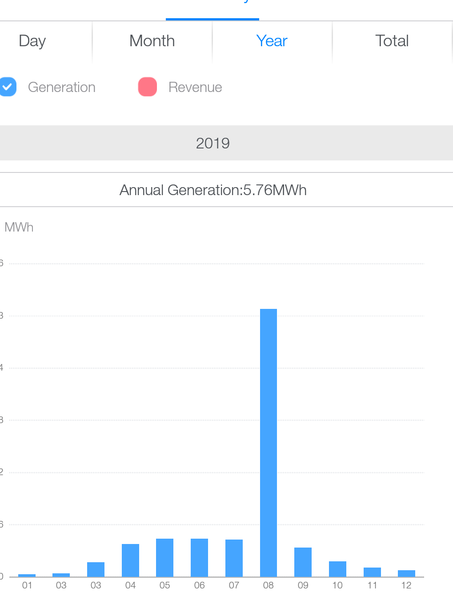Select the bar for month 04
The height and width of the screenshot is (600, 453).
point(130,560)
